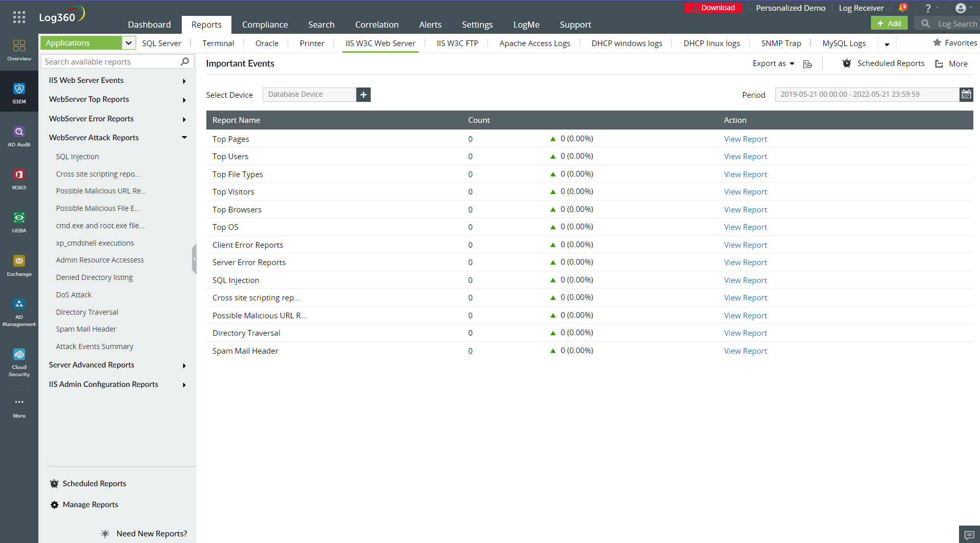Open Scheduled Reports in the header
The image size is (980, 543).
tap(883, 63)
